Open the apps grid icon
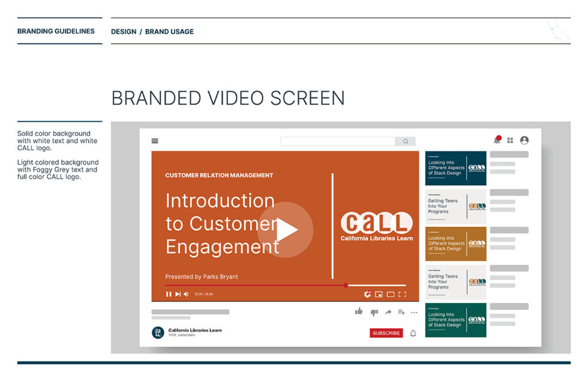 click(x=510, y=140)
